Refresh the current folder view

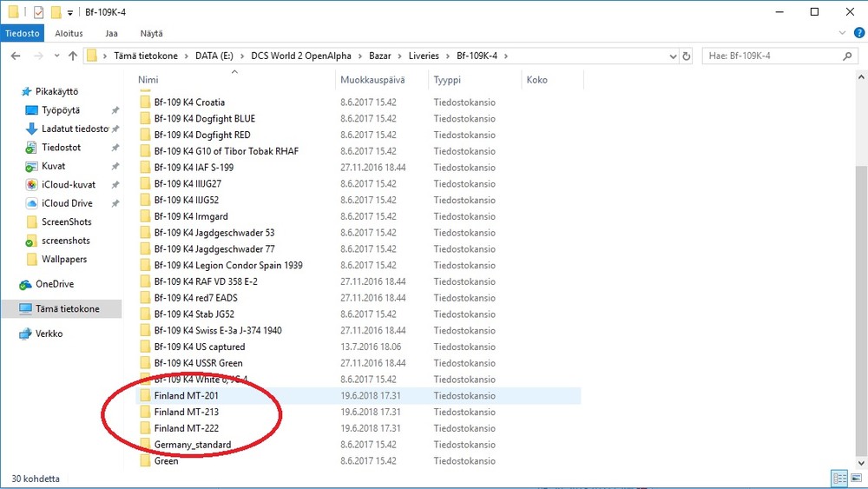tap(687, 56)
